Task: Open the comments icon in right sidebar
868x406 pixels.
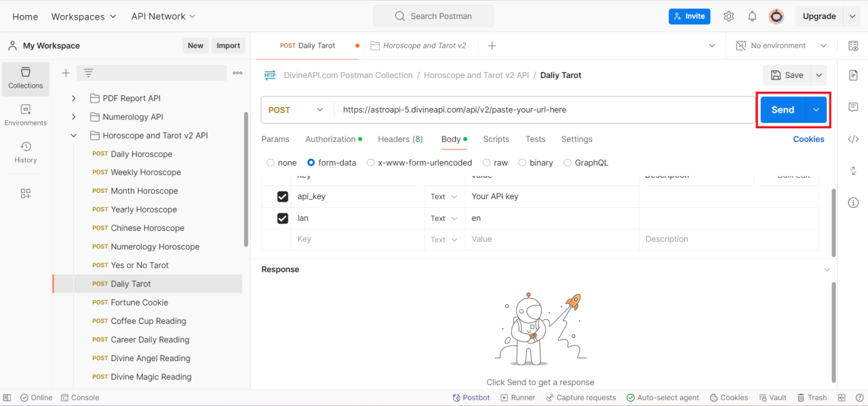Action: 853,107
